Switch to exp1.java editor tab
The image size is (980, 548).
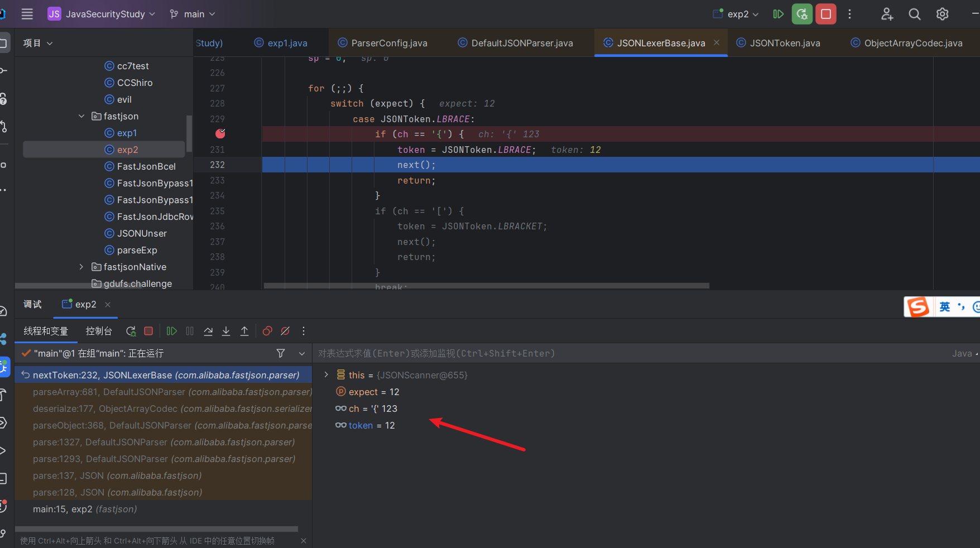click(x=281, y=43)
